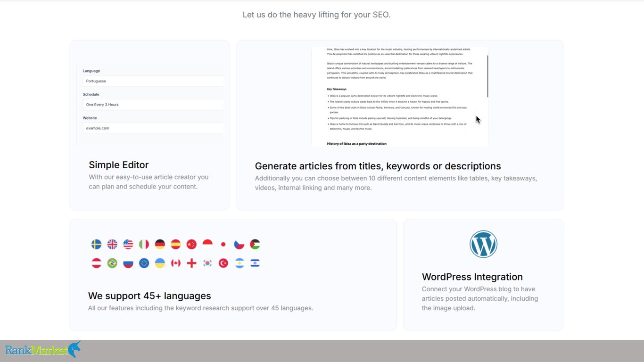Click the Key Takeaways heading in article preview

click(337, 89)
